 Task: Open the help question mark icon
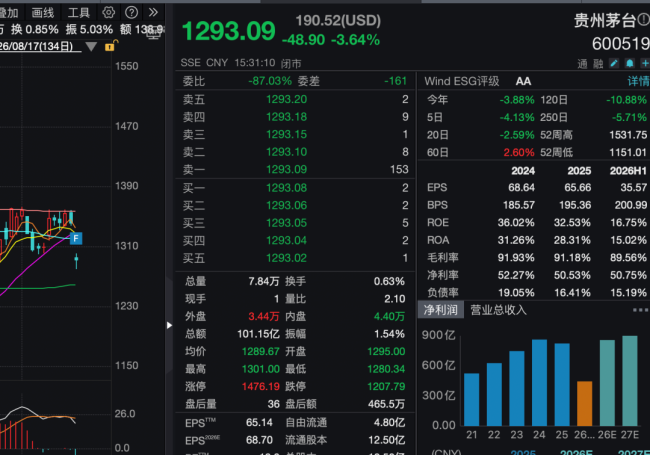click(x=131, y=12)
